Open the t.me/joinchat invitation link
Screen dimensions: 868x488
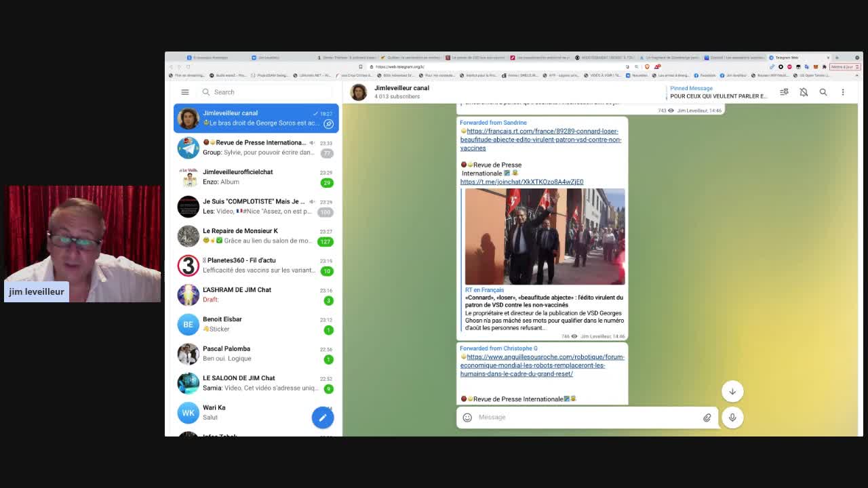point(521,182)
